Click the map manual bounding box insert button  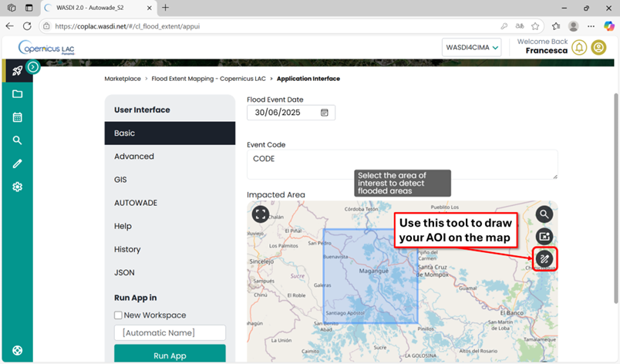tap(544, 236)
